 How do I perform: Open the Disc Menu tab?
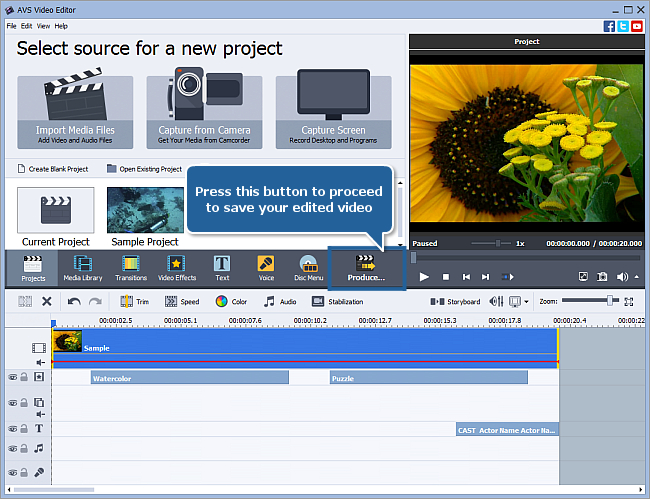coord(308,268)
